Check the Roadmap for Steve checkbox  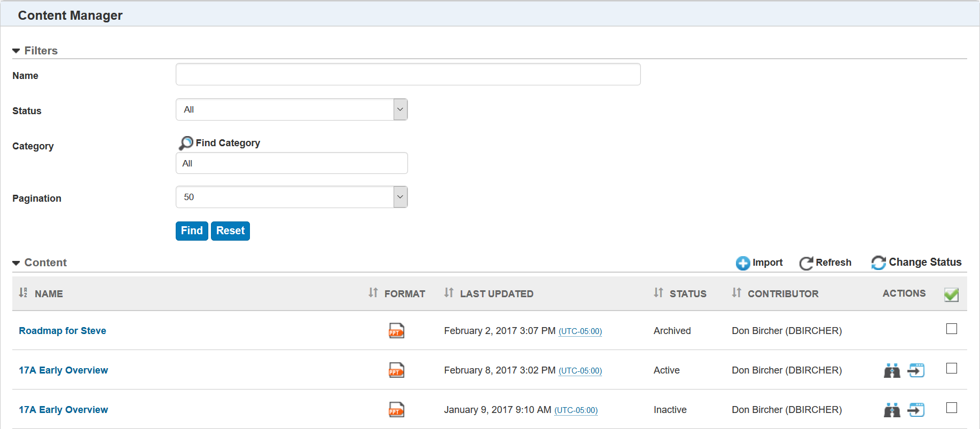[951, 329]
